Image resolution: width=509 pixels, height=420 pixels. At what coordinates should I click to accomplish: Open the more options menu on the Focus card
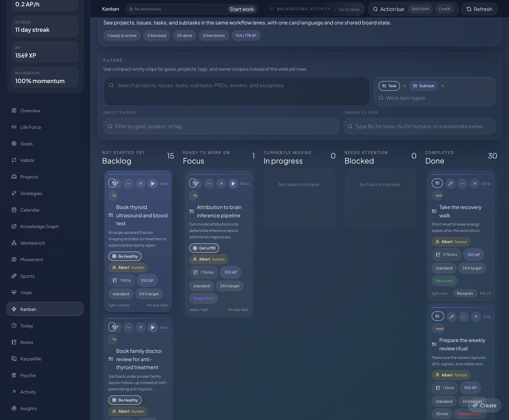(209, 184)
